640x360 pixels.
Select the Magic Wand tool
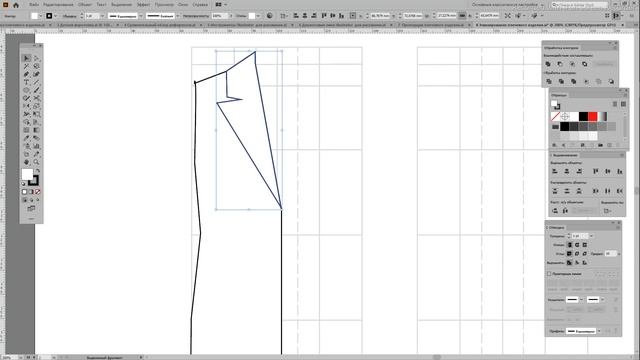(27, 66)
